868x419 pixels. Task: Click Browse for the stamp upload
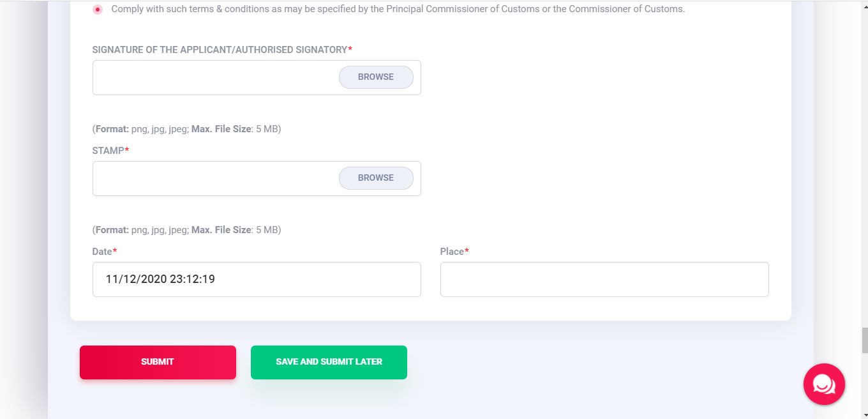[376, 178]
